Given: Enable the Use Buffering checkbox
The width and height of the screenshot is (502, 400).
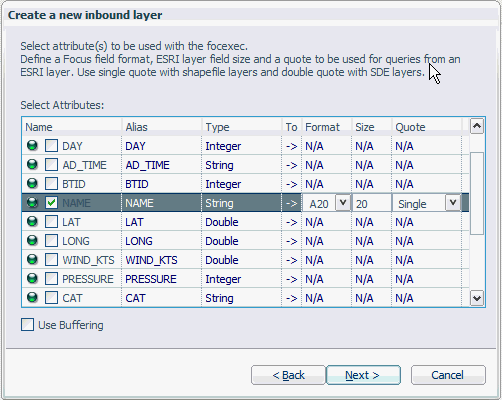Looking at the screenshot, I should click(x=27, y=325).
